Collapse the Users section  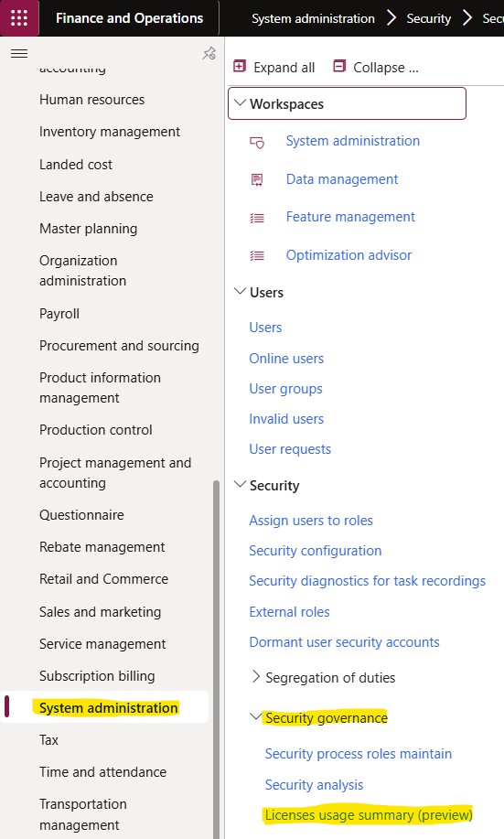[x=241, y=291]
